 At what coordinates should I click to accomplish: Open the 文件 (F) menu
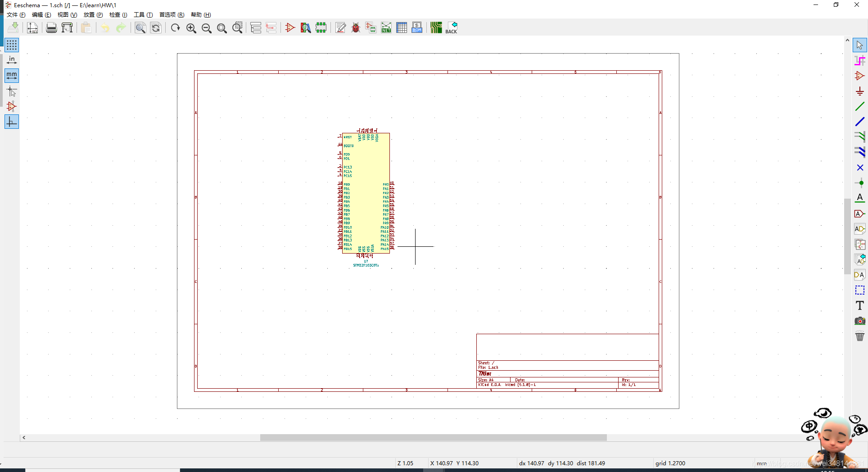(16, 15)
